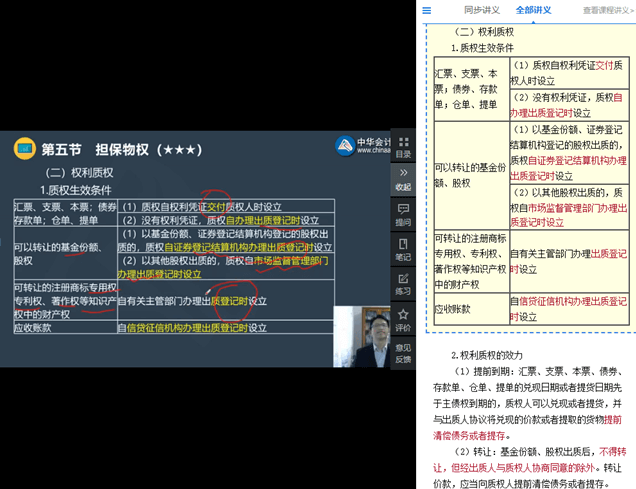636x489 pixels.
Task: Click the 质权生效条件 heading in the notes
Action: [486, 47]
